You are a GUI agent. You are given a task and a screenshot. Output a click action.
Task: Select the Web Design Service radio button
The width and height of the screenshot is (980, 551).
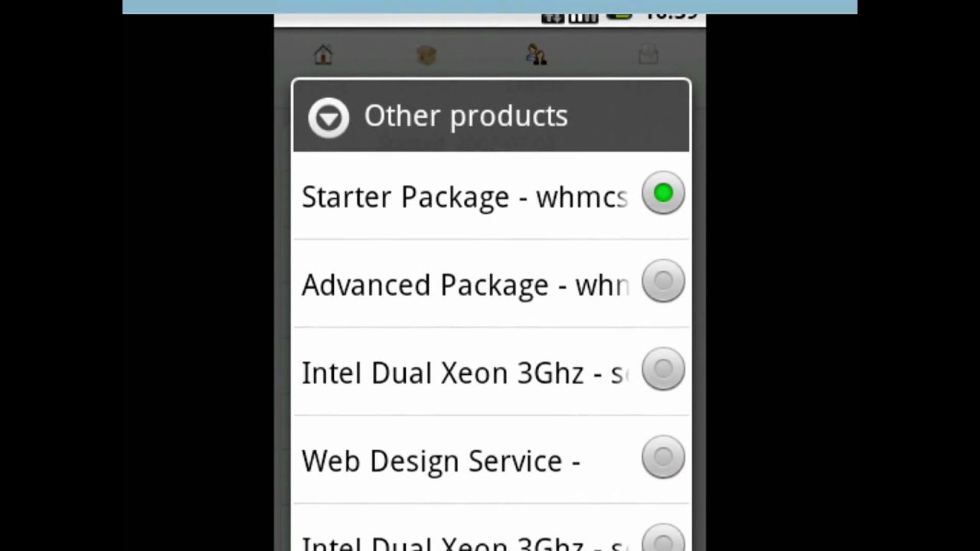pyautogui.click(x=663, y=458)
